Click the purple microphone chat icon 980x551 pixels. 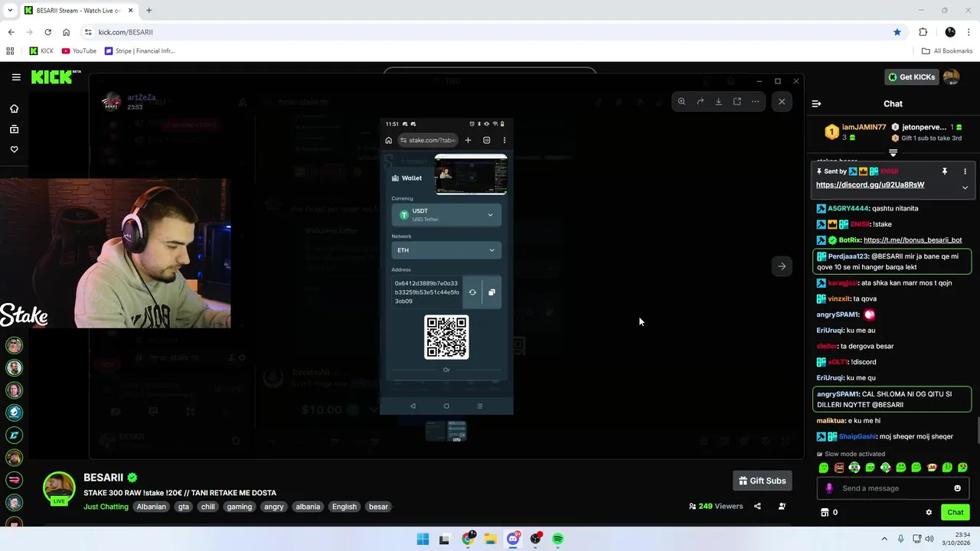coord(828,488)
